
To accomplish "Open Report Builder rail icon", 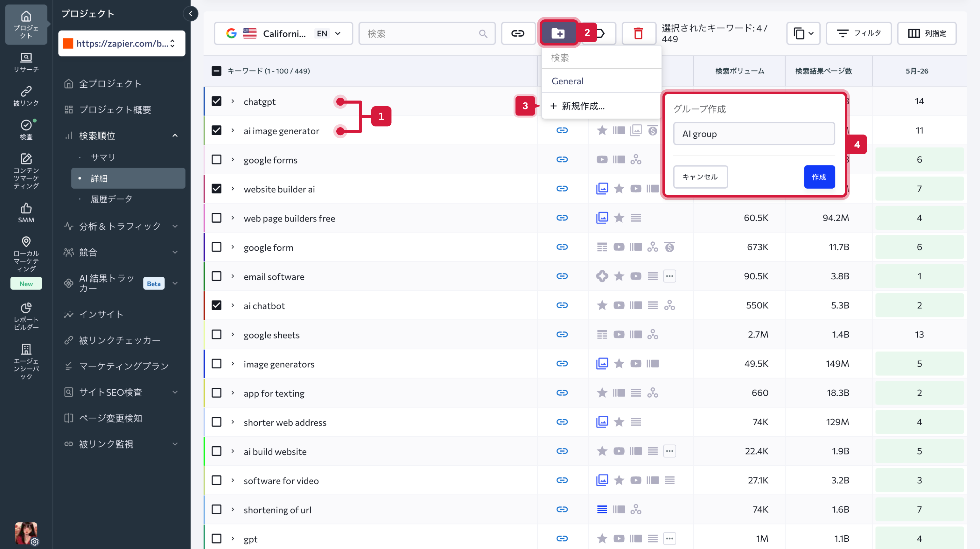I will (26, 316).
